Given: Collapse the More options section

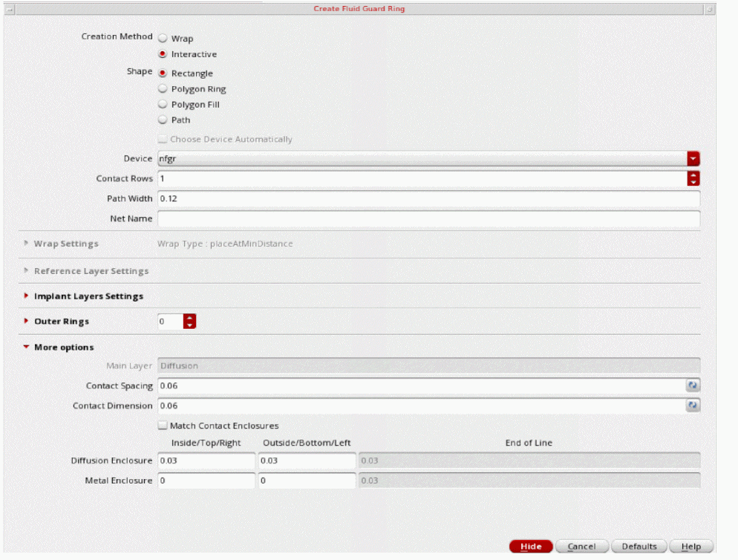Looking at the screenshot, I should [27, 348].
